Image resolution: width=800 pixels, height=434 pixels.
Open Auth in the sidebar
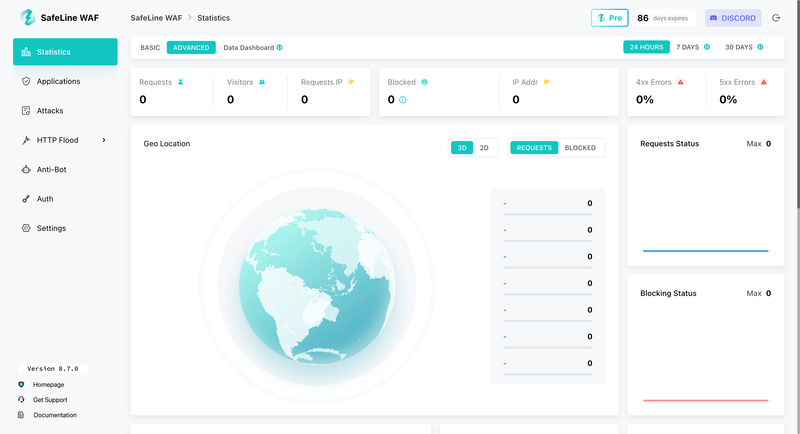(65, 199)
